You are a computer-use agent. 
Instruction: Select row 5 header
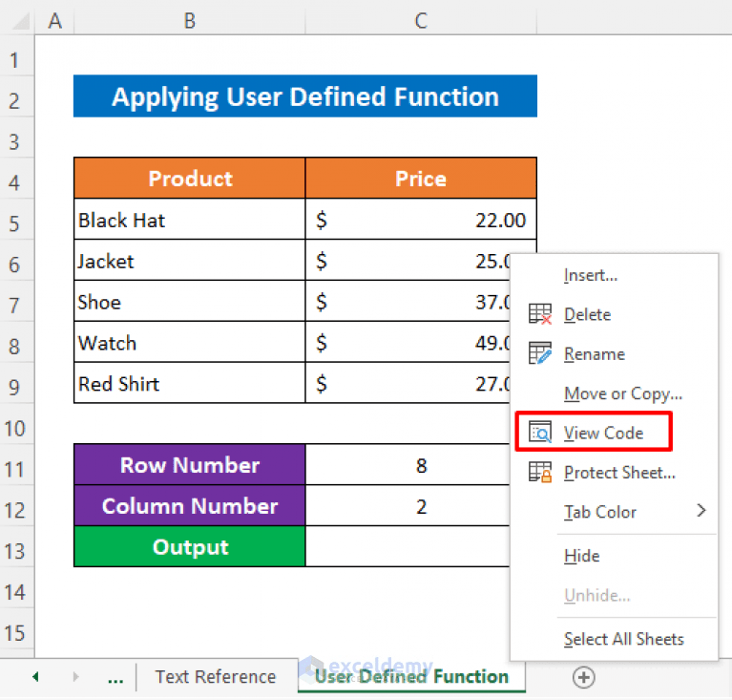pos(17,219)
